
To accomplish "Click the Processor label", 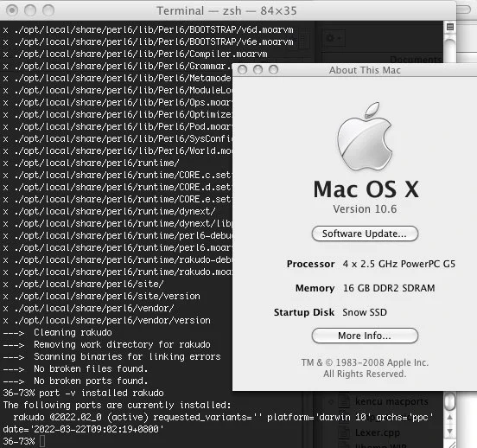I will 310,264.
